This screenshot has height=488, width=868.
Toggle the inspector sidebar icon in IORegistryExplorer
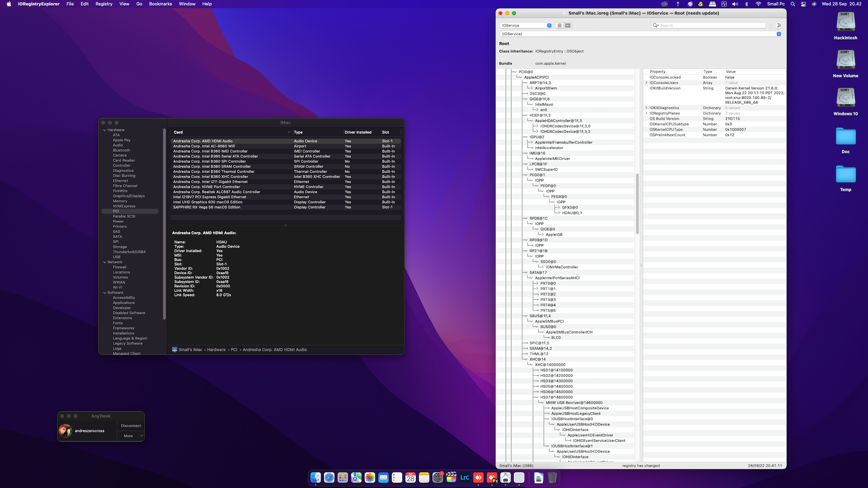coord(778,25)
